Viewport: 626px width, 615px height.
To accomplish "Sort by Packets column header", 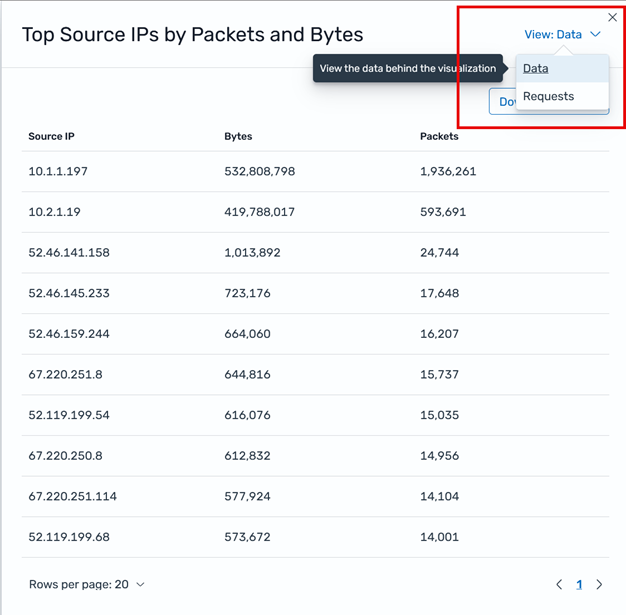I will point(439,136).
